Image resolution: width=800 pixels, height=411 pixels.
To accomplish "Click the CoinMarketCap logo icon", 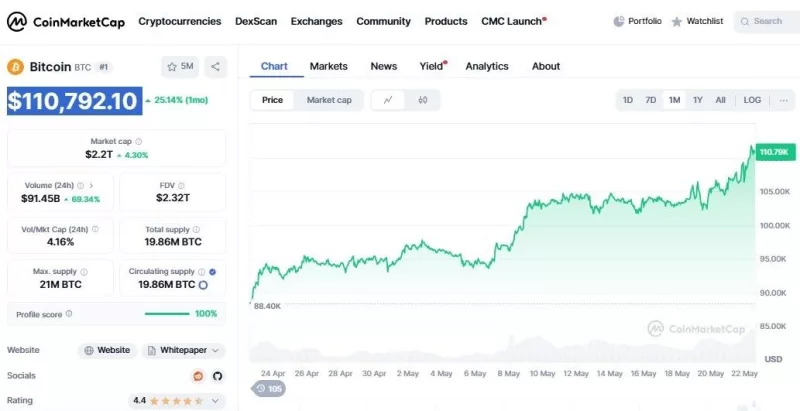I will coord(17,22).
